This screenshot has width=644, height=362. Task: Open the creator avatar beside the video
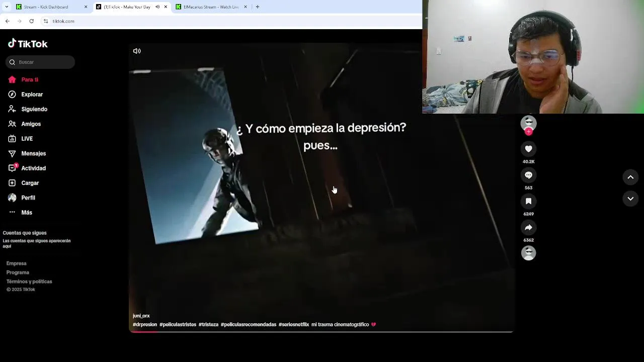528,123
